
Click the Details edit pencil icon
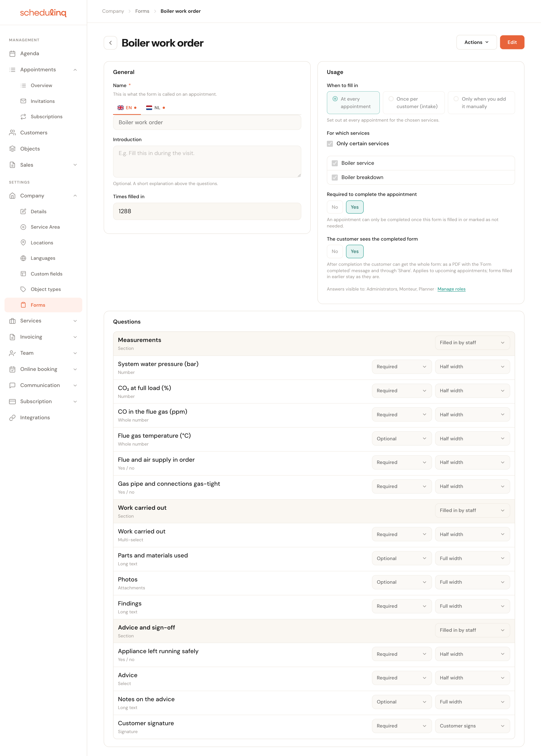pos(23,212)
